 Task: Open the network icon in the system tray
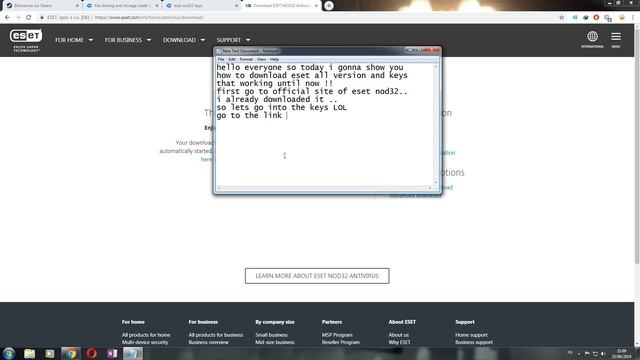[x=595, y=353]
